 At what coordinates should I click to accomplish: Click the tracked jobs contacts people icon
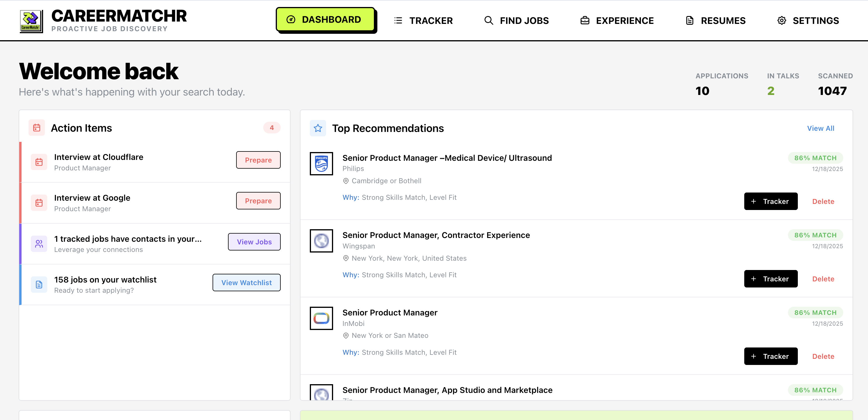tap(39, 243)
